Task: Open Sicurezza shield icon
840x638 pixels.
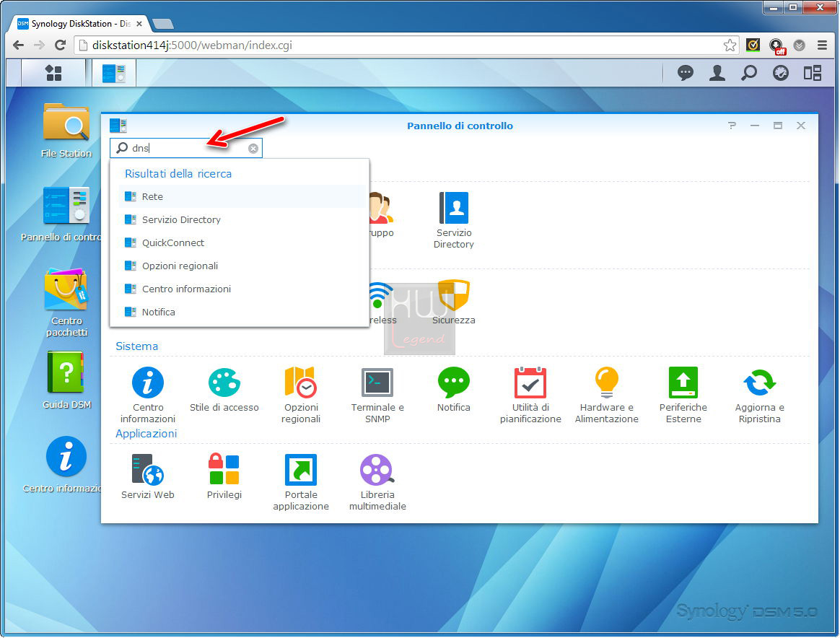Action: click(454, 302)
